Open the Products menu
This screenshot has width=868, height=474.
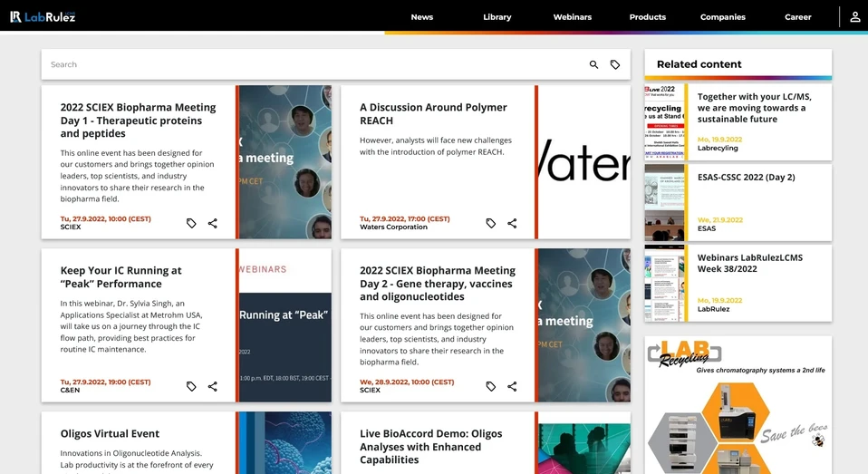click(x=648, y=17)
